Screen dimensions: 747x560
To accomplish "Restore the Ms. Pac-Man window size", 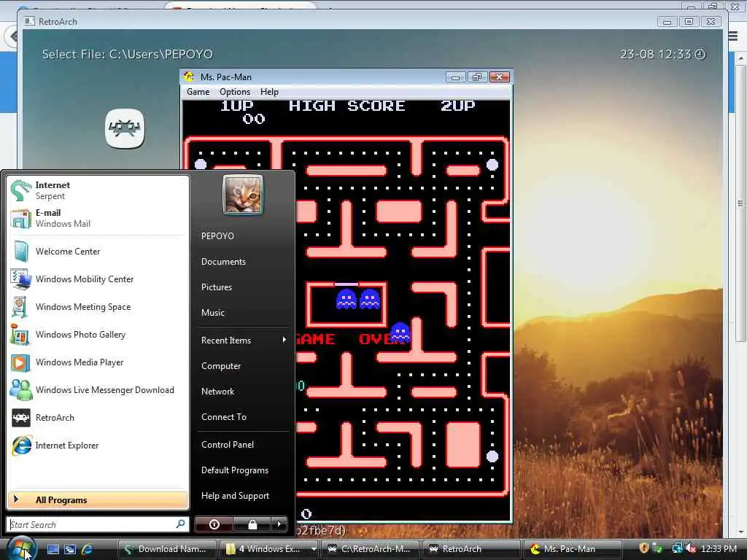I will coord(477,77).
